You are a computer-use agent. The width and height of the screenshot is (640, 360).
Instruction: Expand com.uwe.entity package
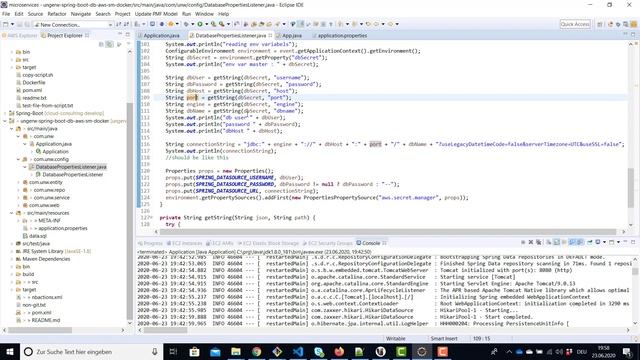click(18, 182)
